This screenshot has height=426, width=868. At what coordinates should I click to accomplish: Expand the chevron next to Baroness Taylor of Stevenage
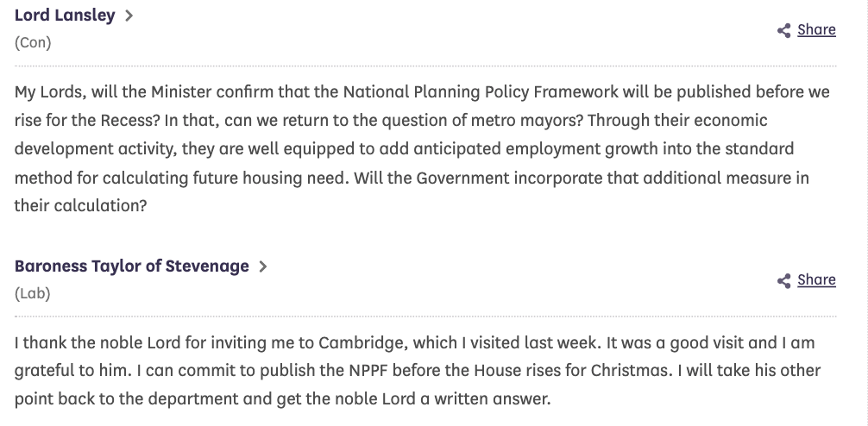click(263, 266)
